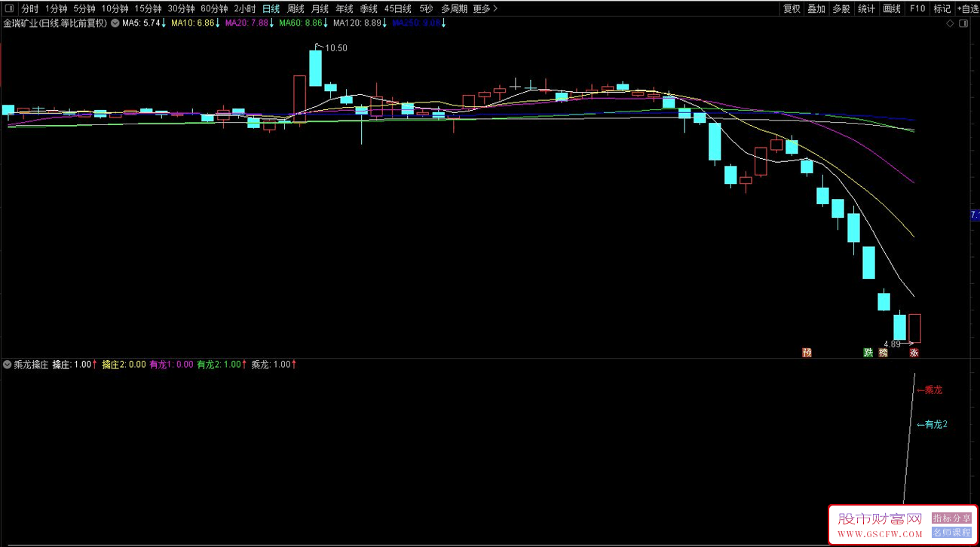Click the cyan ←有龙2 annotation
The width and height of the screenshot is (980, 547).
coord(932,424)
